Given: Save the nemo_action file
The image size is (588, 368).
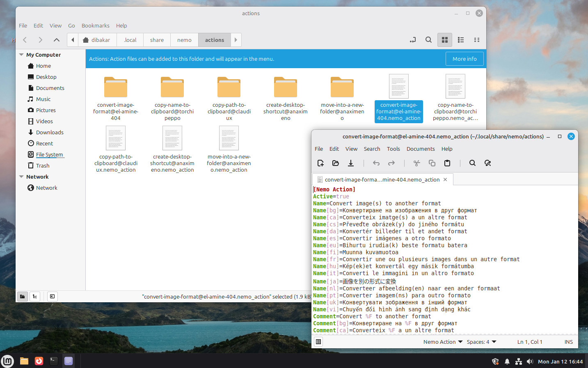Looking at the screenshot, I should pos(350,163).
